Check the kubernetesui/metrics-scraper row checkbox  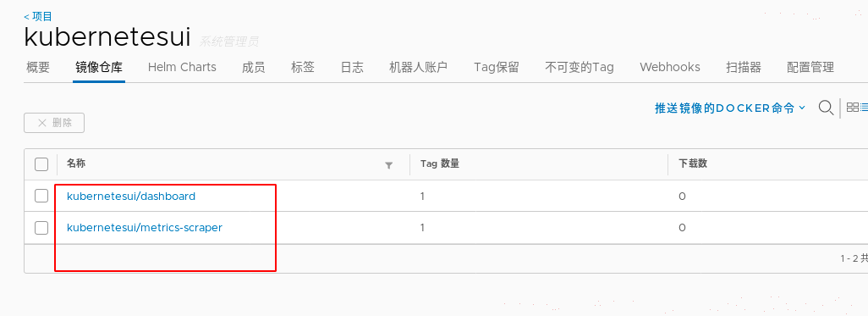(41, 227)
